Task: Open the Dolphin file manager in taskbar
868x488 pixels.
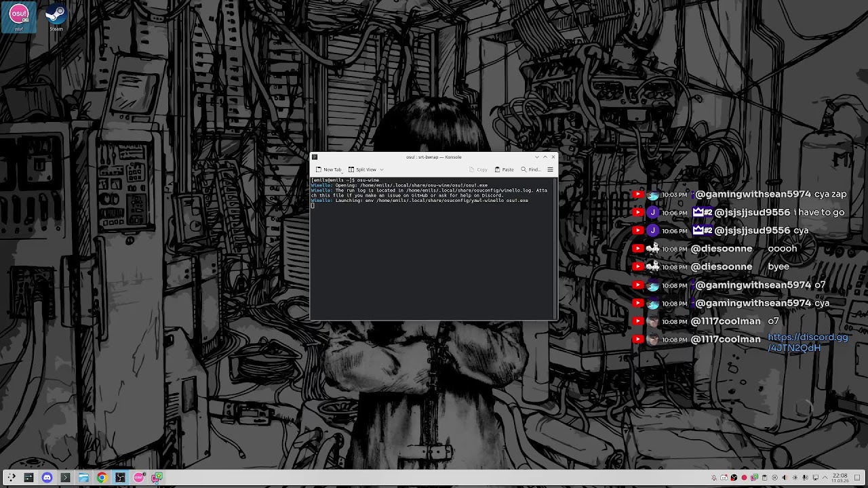Action: tap(83, 478)
